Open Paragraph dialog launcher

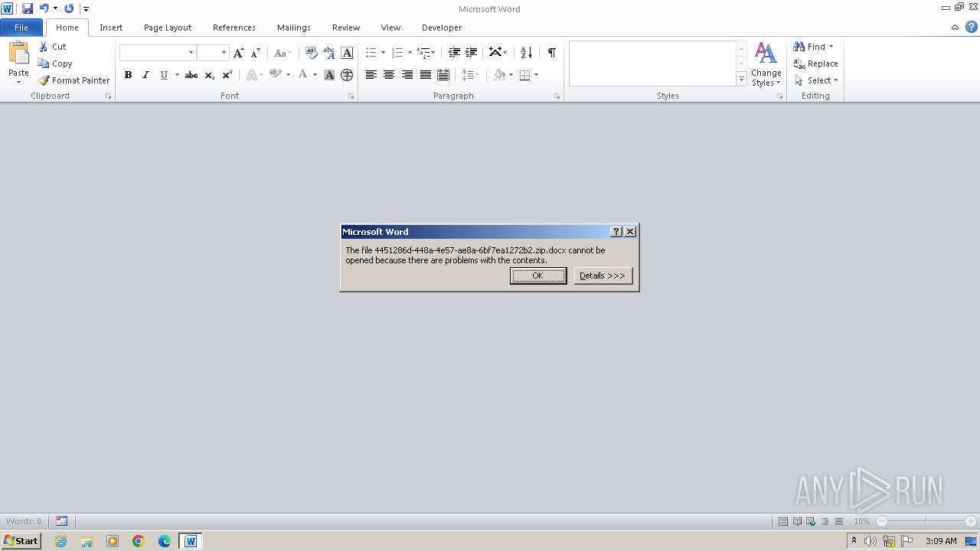557,96
